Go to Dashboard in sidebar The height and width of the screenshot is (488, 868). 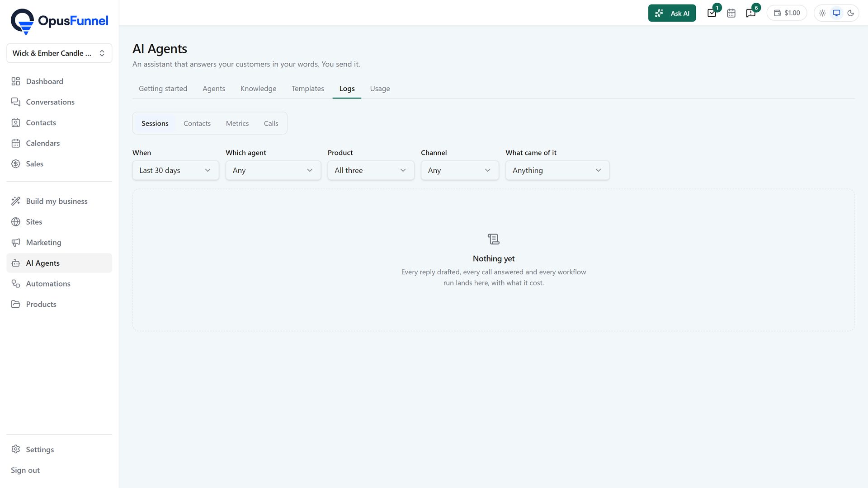pyautogui.click(x=59, y=81)
